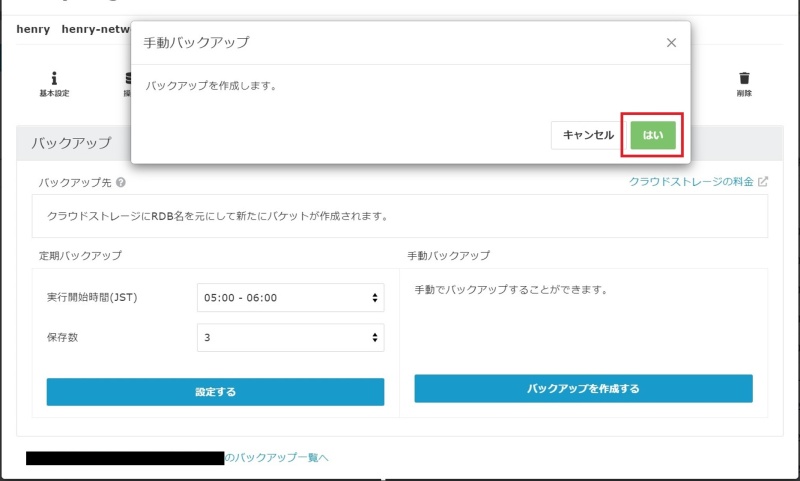800x481 pixels.
Task: Click external link icon beside クラウドストレージの料金
Action: pyautogui.click(x=763, y=182)
